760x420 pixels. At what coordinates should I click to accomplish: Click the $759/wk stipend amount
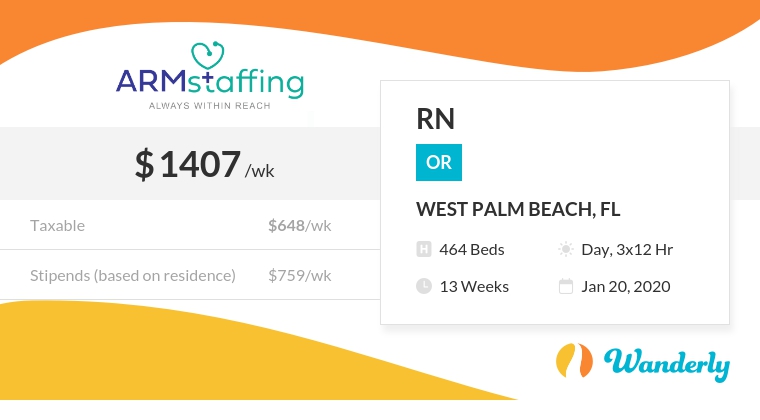[x=300, y=275]
